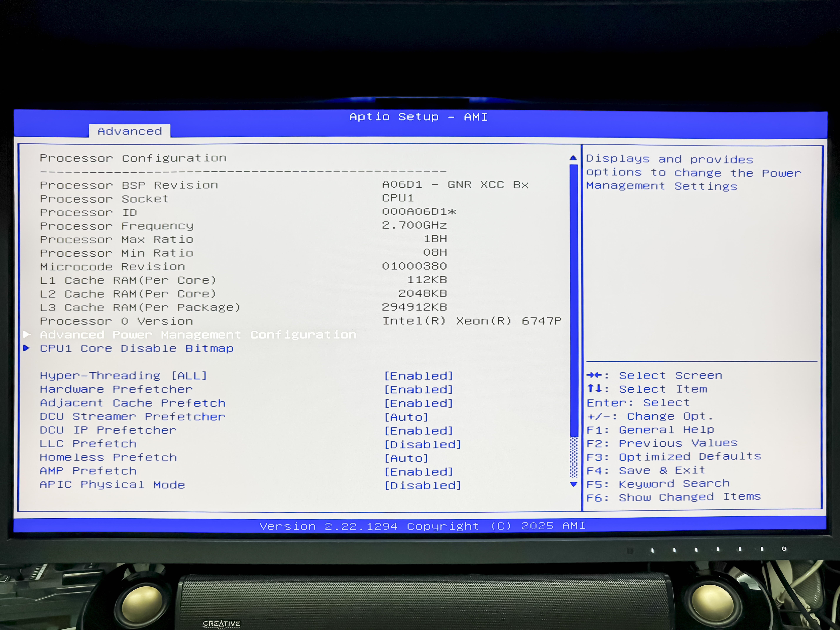
Task: Click the Microcode Revision label
Action: click(x=112, y=267)
